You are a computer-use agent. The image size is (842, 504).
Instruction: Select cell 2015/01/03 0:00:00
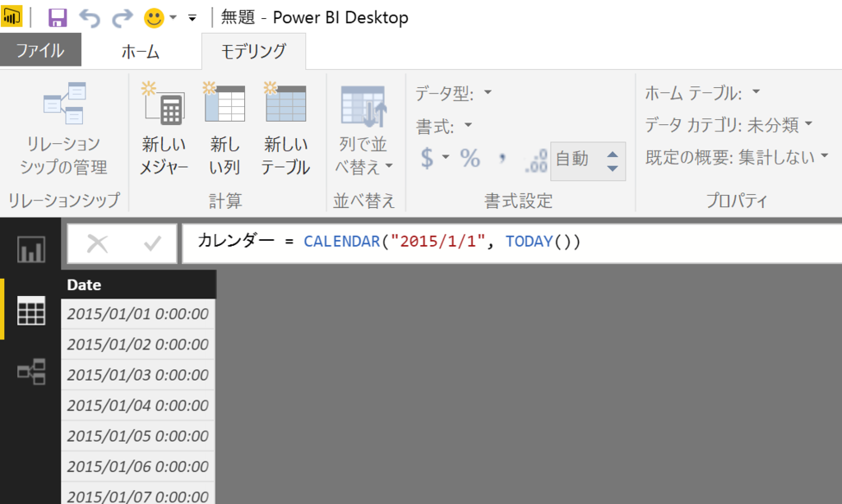pos(138,375)
